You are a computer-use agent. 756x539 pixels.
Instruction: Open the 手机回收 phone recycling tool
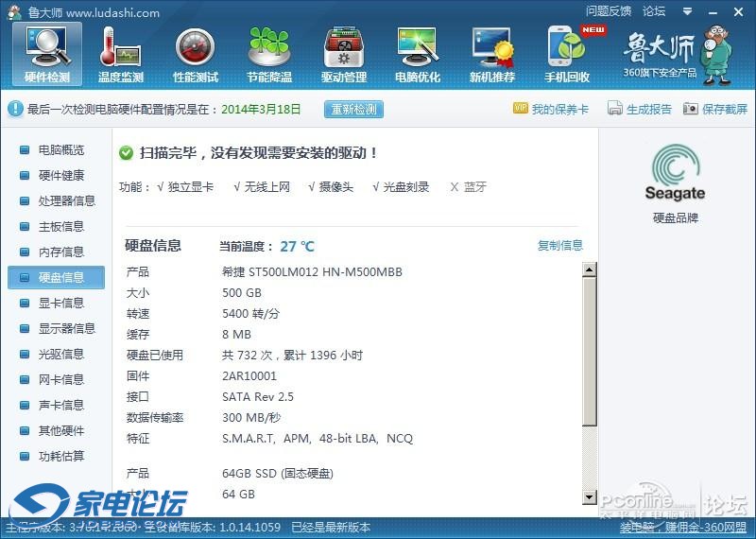tap(567, 54)
